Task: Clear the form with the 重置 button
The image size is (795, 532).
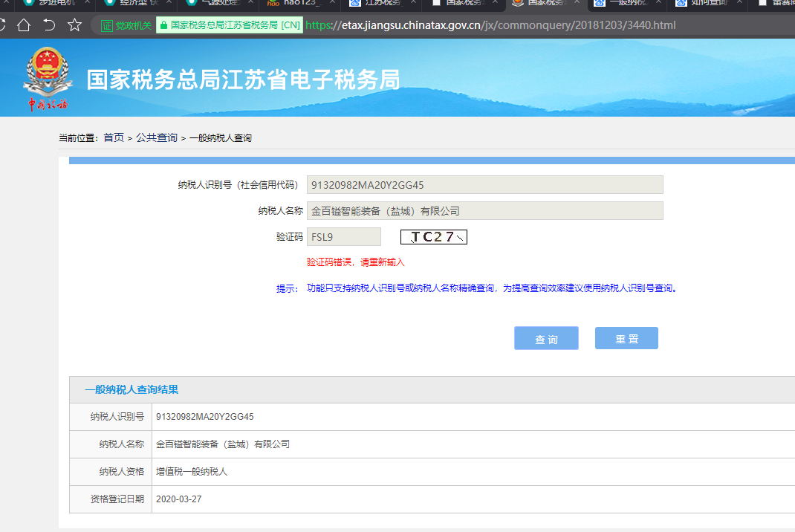Action: pos(626,338)
